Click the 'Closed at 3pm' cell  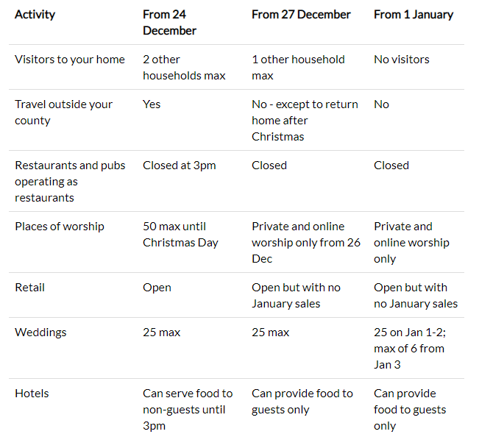click(x=180, y=166)
